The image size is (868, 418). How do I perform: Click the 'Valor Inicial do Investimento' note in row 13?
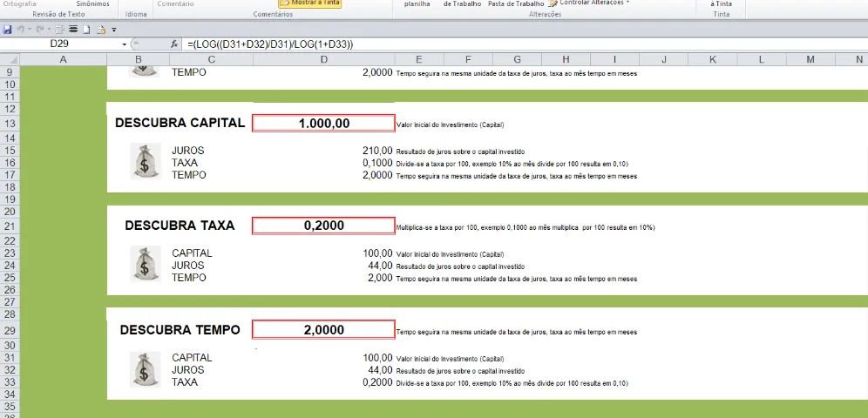[x=450, y=125]
